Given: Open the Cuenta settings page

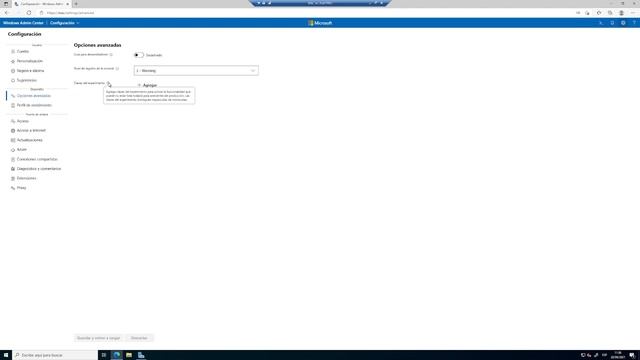Looking at the screenshot, I should (23, 51).
